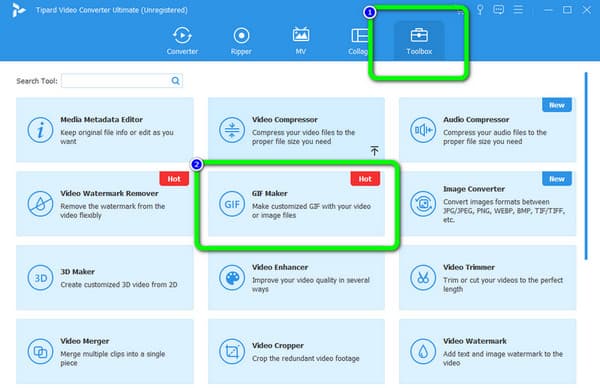Image resolution: width=600 pixels, height=388 pixels.
Task: Select the Toolbox tab
Action: [419, 41]
